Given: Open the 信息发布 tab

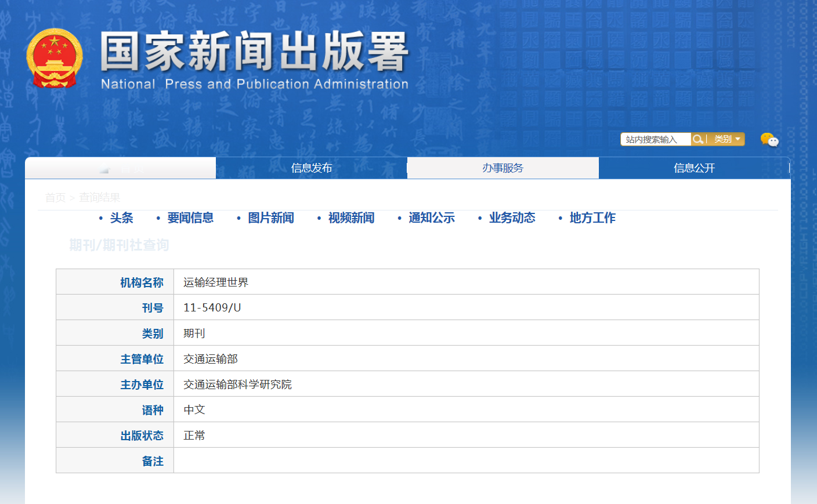Looking at the screenshot, I should pos(312,168).
